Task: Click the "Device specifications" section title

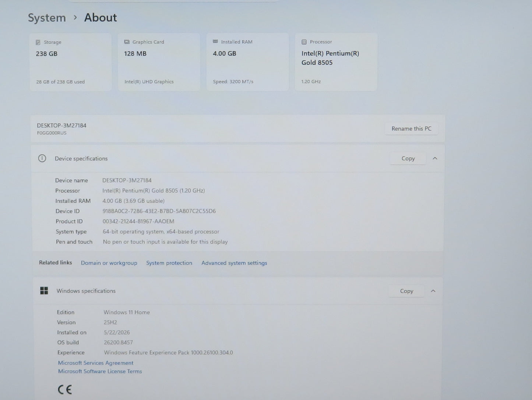Action: [x=81, y=159]
